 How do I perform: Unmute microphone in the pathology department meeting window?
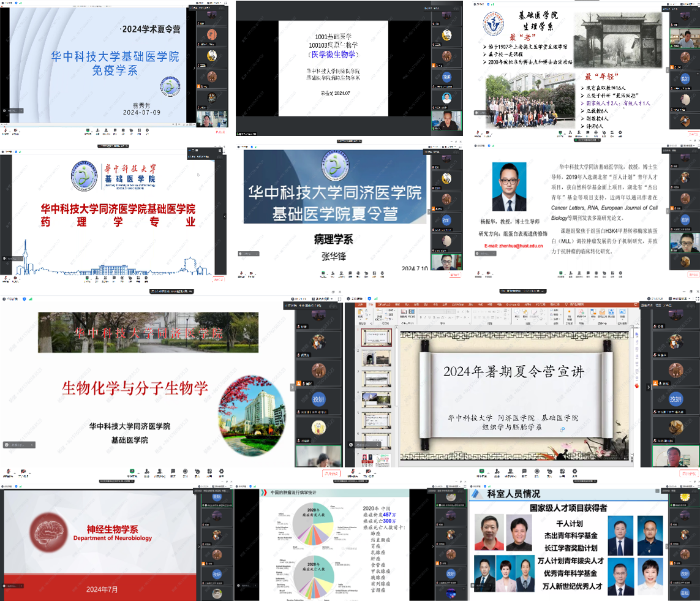pos(241,273)
